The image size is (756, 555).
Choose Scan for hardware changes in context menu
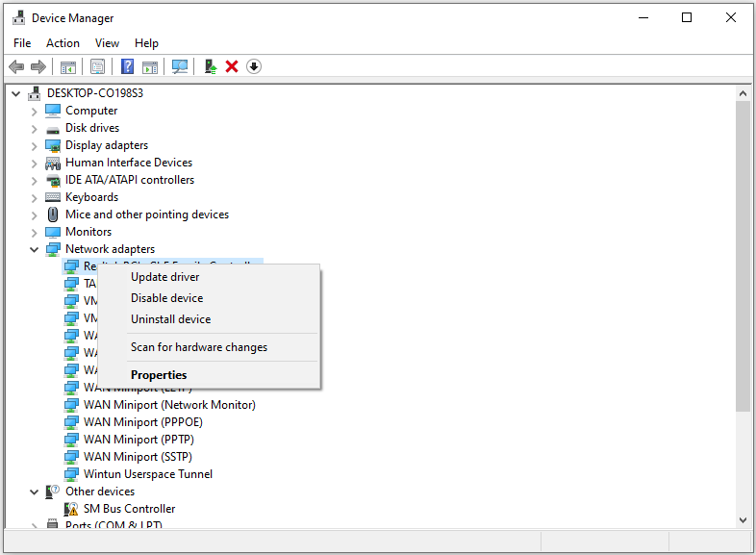click(210, 347)
